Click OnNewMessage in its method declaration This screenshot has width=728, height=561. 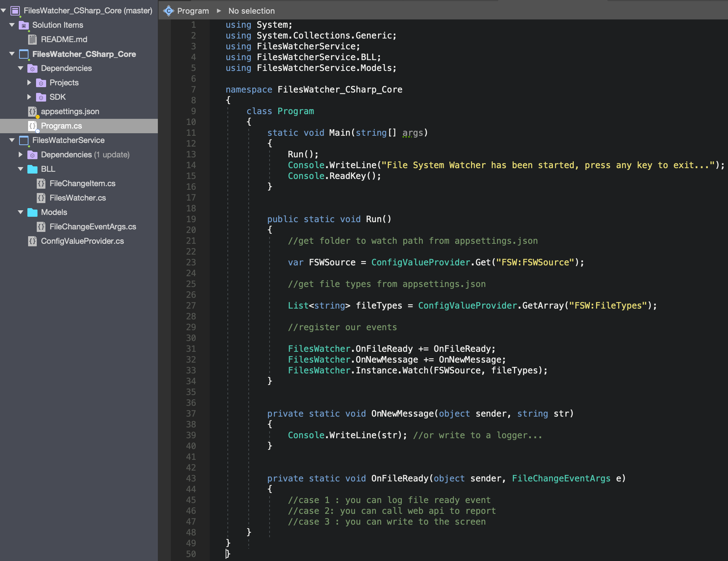coord(402,414)
